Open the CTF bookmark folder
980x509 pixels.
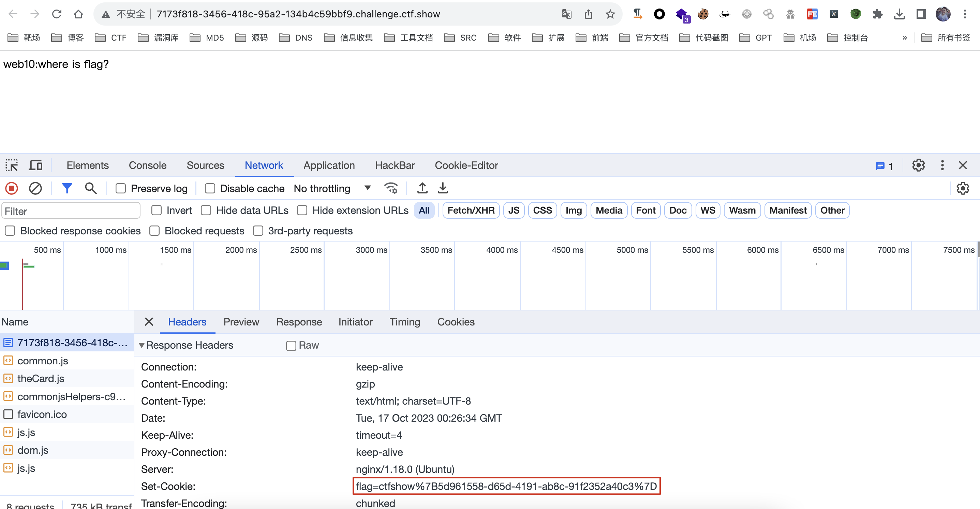111,38
